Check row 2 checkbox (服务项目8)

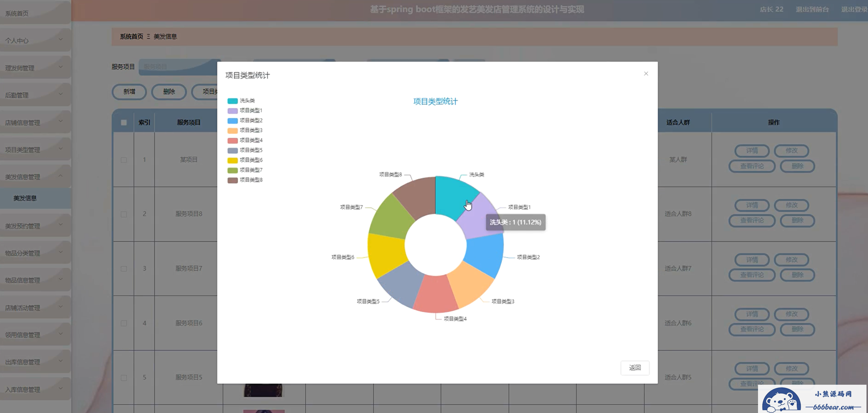(x=124, y=214)
